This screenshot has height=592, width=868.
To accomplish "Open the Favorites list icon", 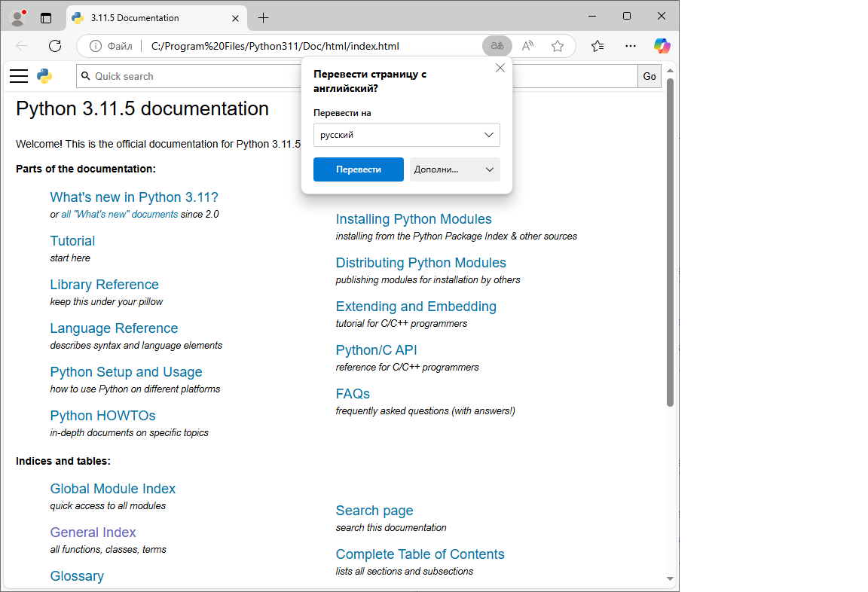I will (x=598, y=46).
